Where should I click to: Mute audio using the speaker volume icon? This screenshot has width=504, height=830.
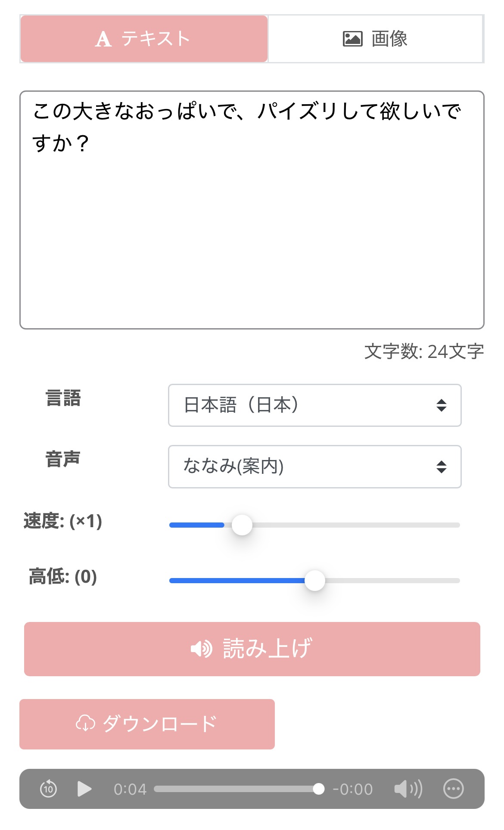[408, 789]
